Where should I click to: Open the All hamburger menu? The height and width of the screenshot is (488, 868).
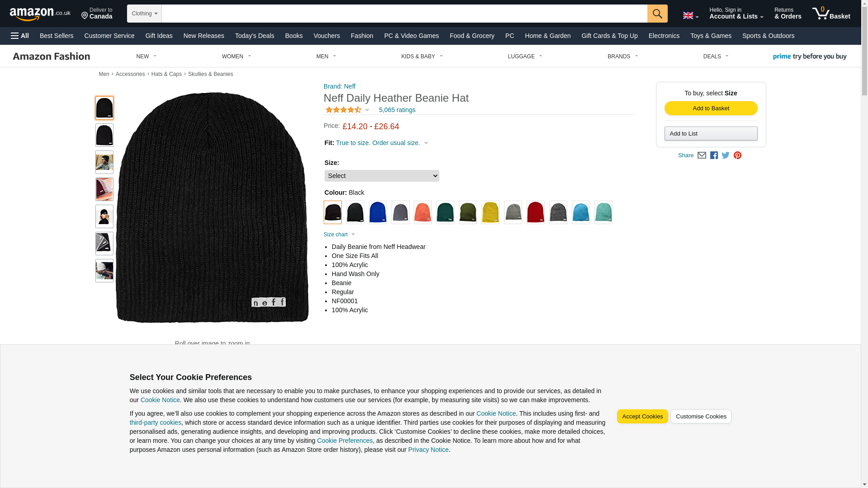(20, 36)
